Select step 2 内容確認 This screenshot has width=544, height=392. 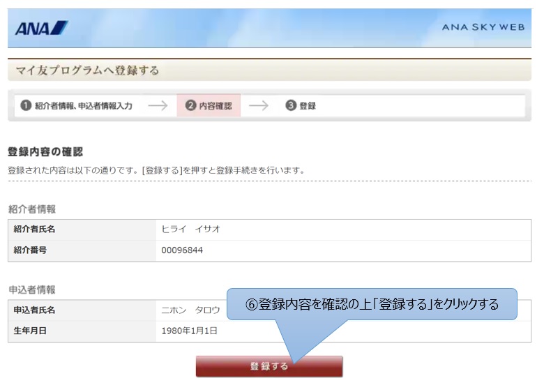pyautogui.click(x=209, y=105)
